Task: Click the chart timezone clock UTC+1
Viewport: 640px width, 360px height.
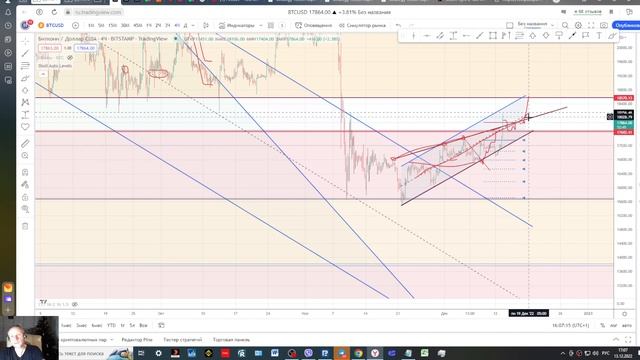Action: click(x=570, y=325)
